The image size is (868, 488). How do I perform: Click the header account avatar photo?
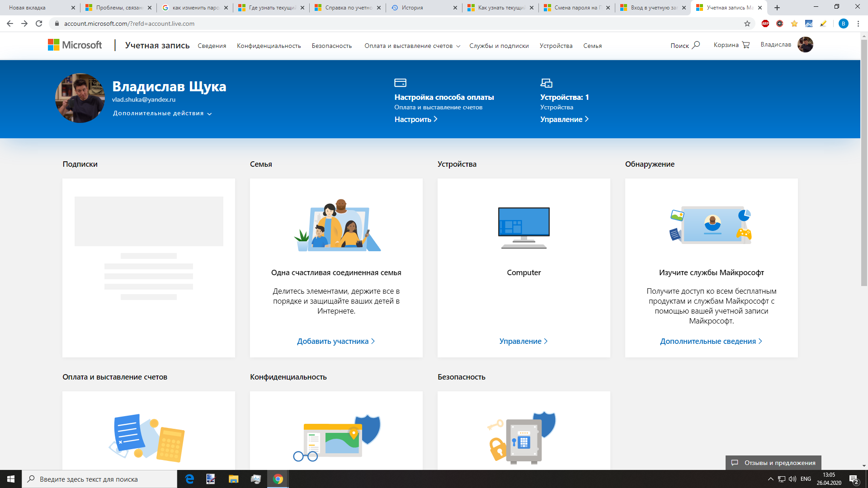[x=805, y=45]
